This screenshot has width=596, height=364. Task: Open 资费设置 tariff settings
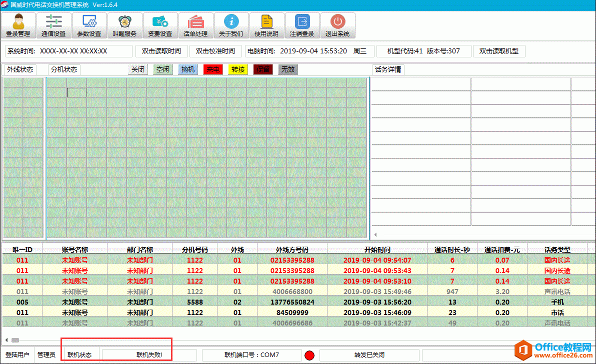pyautogui.click(x=160, y=25)
